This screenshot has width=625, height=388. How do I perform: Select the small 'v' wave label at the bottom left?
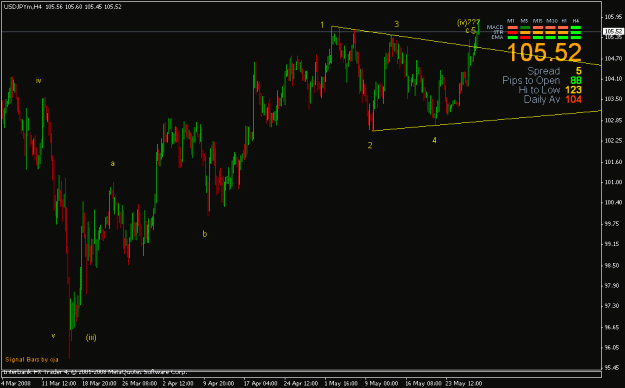(53, 336)
